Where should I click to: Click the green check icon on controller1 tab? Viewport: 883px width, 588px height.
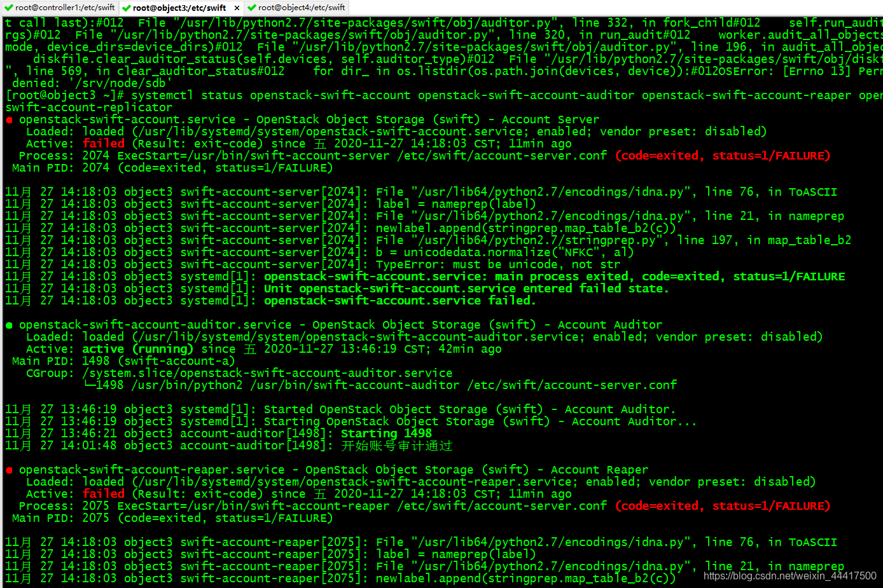coord(8,8)
